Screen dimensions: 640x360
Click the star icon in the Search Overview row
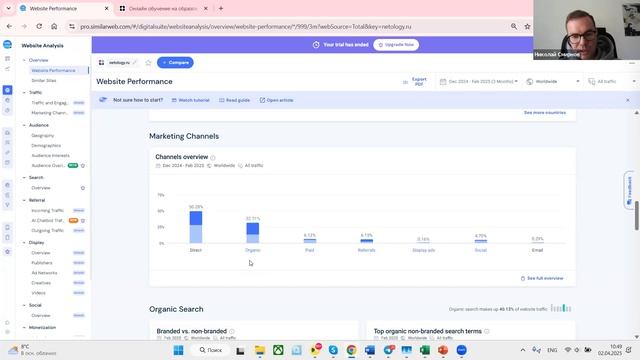pyautogui.click(x=82, y=188)
